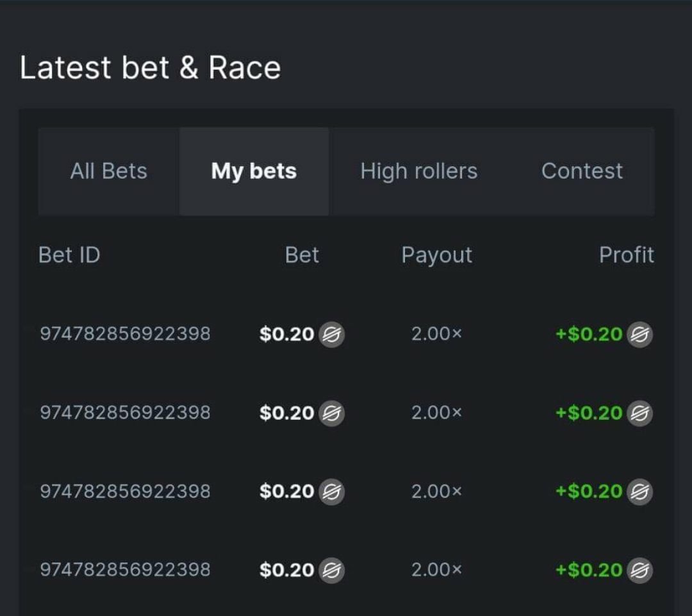The image size is (692, 616).
Task: Show the Contest tab
Action: [x=582, y=171]
